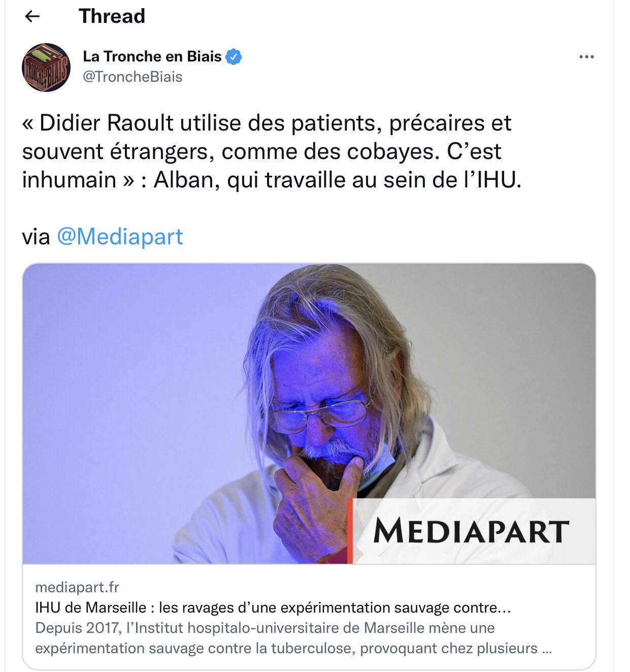
Task: Click the mediapart.fr domain label
Action: [x=77, y=588]
